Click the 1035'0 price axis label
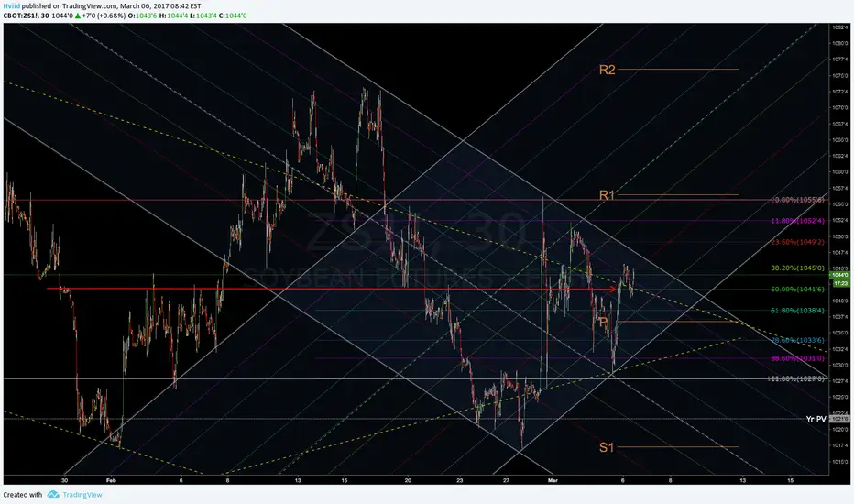The image size is (854, 504). pos(839,333)
